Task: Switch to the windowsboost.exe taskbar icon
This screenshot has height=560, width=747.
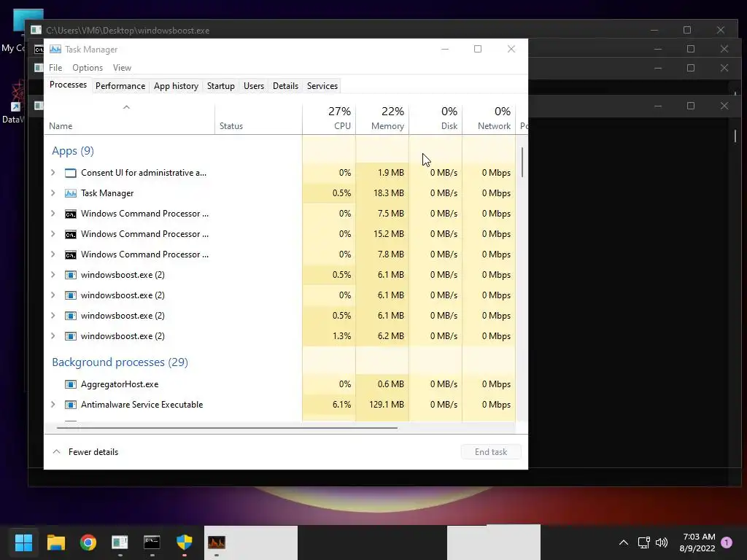Action: tap(120, 542)
